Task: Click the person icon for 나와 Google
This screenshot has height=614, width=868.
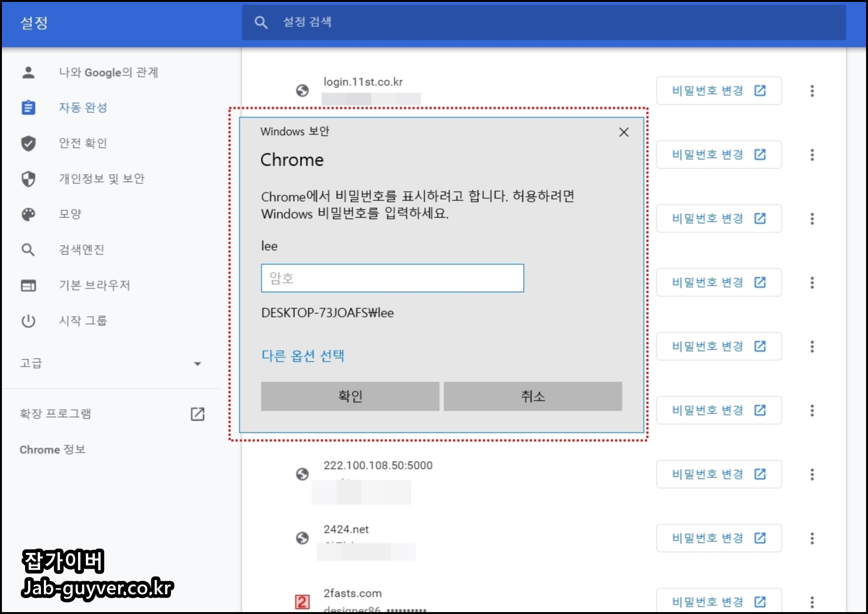Action: [28, 72]
